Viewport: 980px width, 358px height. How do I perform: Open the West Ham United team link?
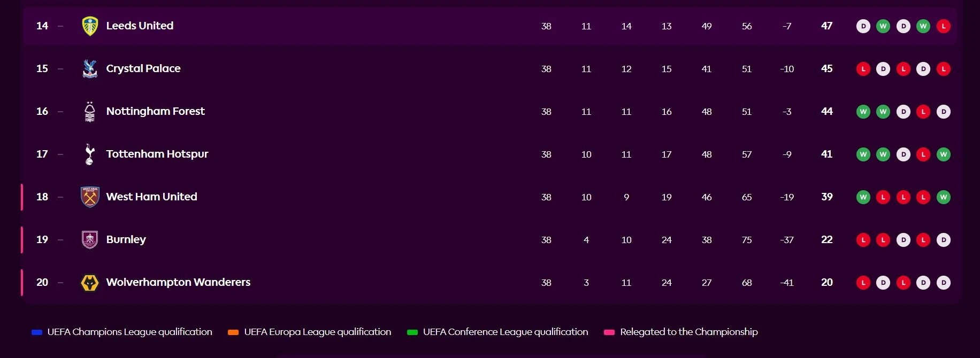(x=152, y=197)
